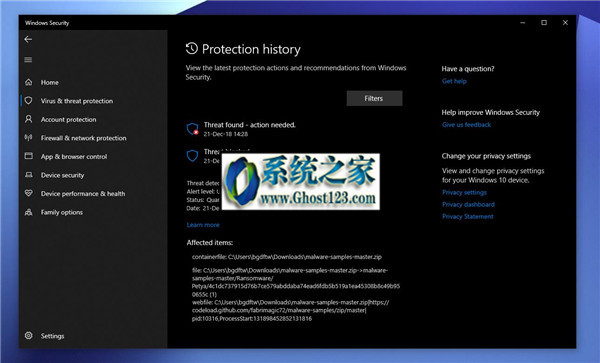Open the Get help link
Screen dimensions: 600x363
(x=454, y=81)
